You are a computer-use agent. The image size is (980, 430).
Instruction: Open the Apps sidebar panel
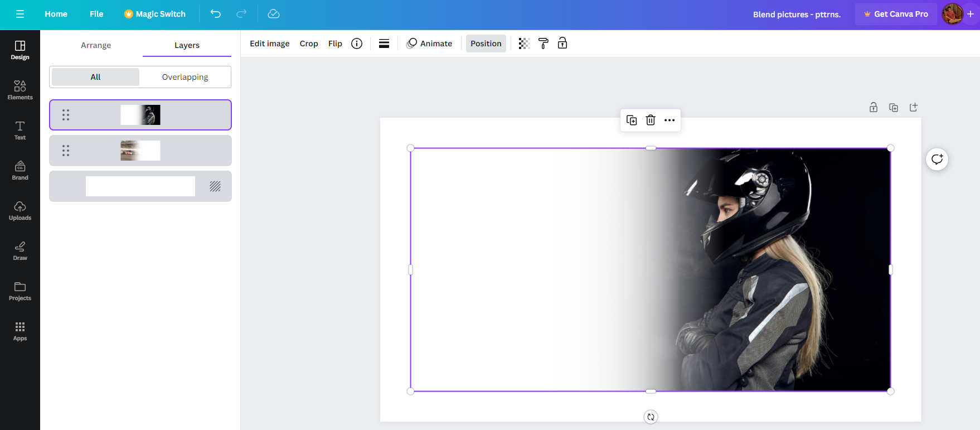coord(20,331)
